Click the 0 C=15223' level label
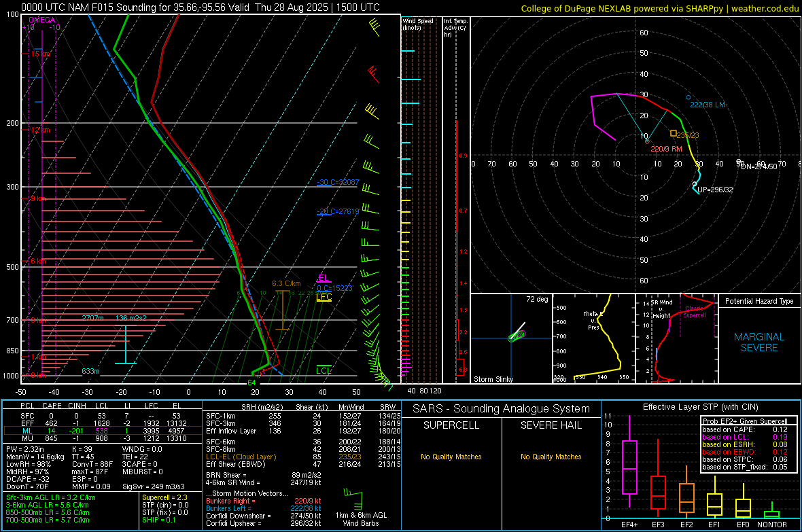Image resolution: width=802 pixels, height=532 pixels. [335, 288]
